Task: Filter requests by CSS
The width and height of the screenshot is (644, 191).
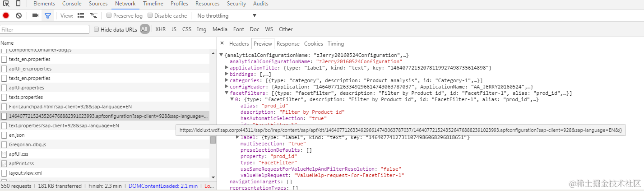Action: pos(187,29)
